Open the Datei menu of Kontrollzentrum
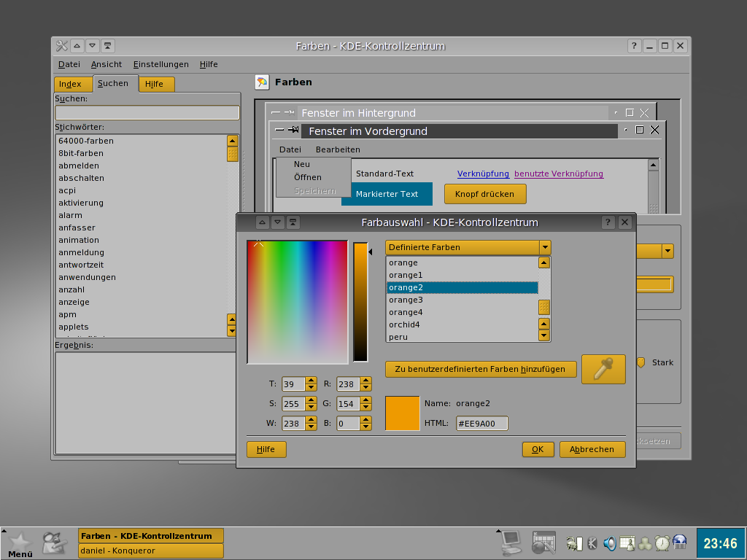Image resolution: width=747 pixels, height=560 pixels. point(69,64)
